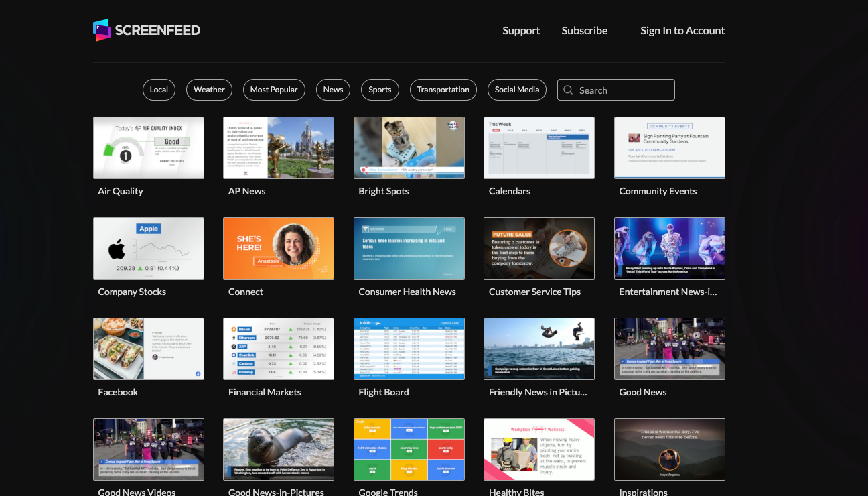Screen dimensions: 868x496
Task: Click the Customer Service Tips title
Action: coord(534,292)
